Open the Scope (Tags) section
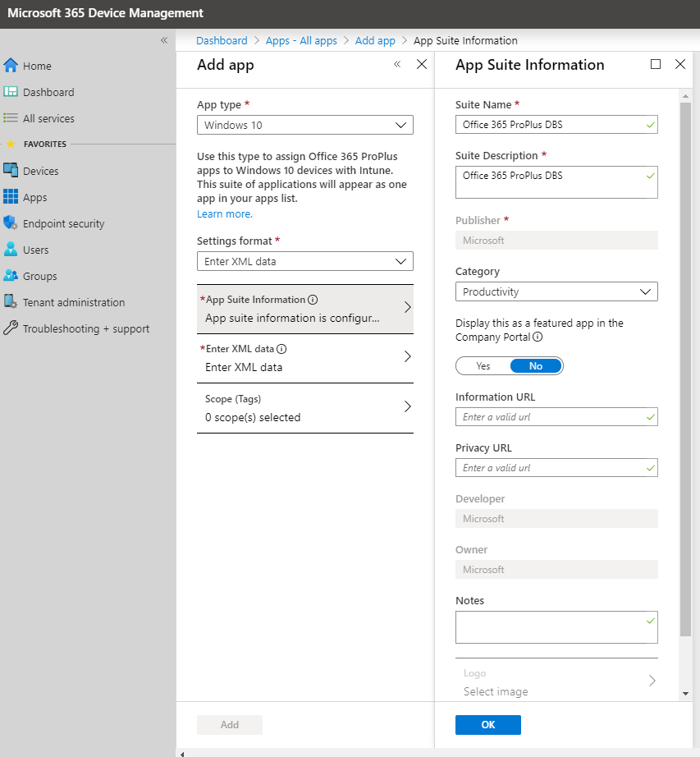This screenshot has height=757, width=700. pos(304,408)
